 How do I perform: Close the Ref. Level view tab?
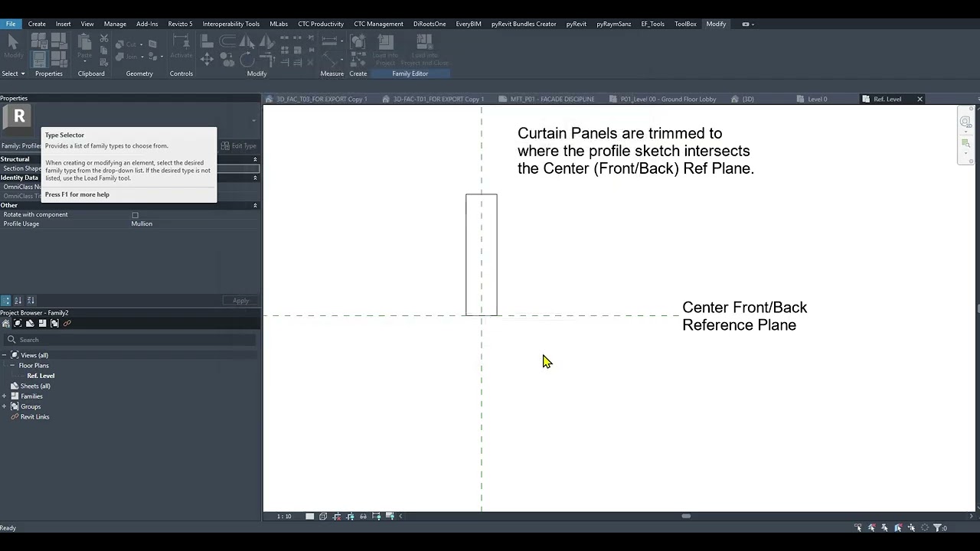point(920,99)
